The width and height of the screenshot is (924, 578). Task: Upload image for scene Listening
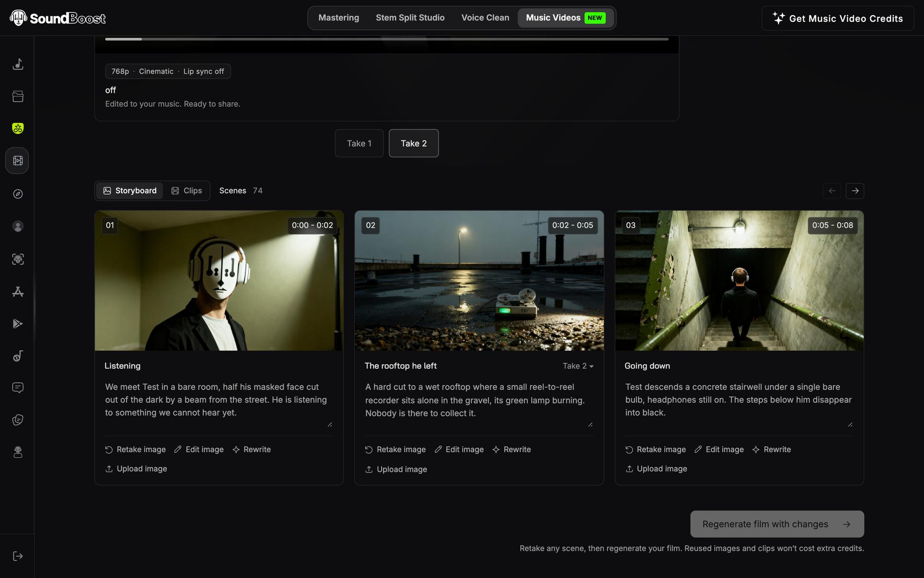tap(136, 469)
